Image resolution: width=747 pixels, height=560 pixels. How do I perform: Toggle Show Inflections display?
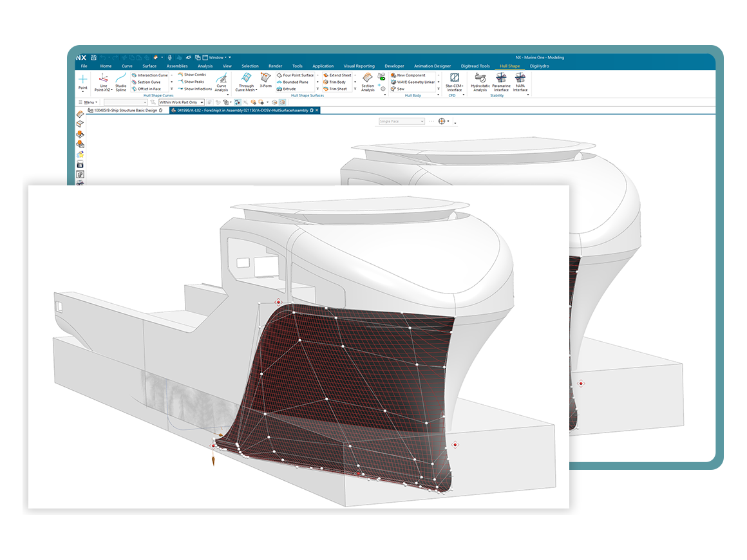point(195,89)
